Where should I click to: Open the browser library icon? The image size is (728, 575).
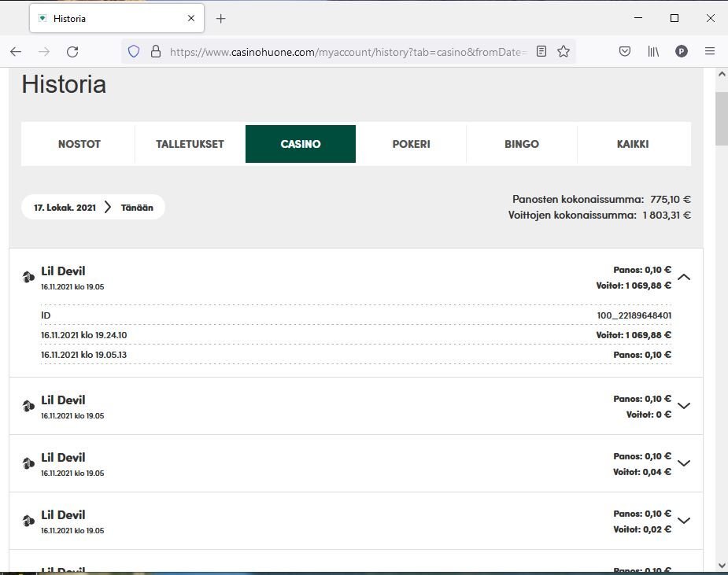[653, 51]
